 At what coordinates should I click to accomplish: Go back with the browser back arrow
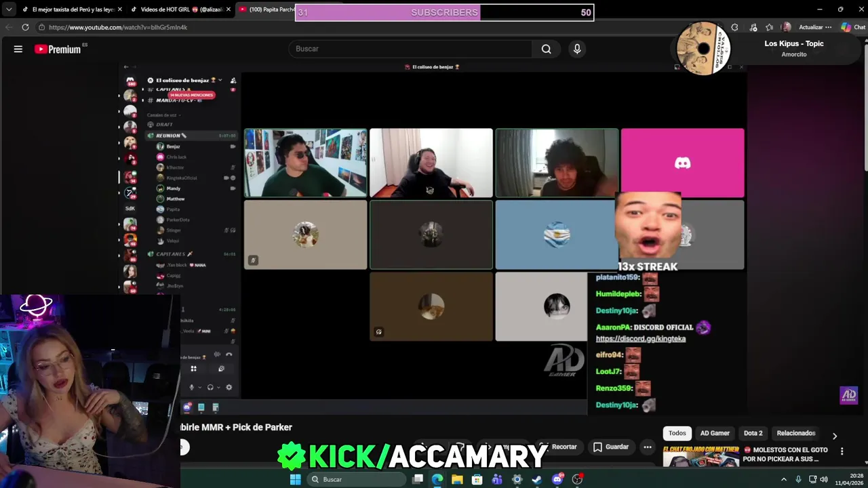pyautogui.click(x=9, y=27)
